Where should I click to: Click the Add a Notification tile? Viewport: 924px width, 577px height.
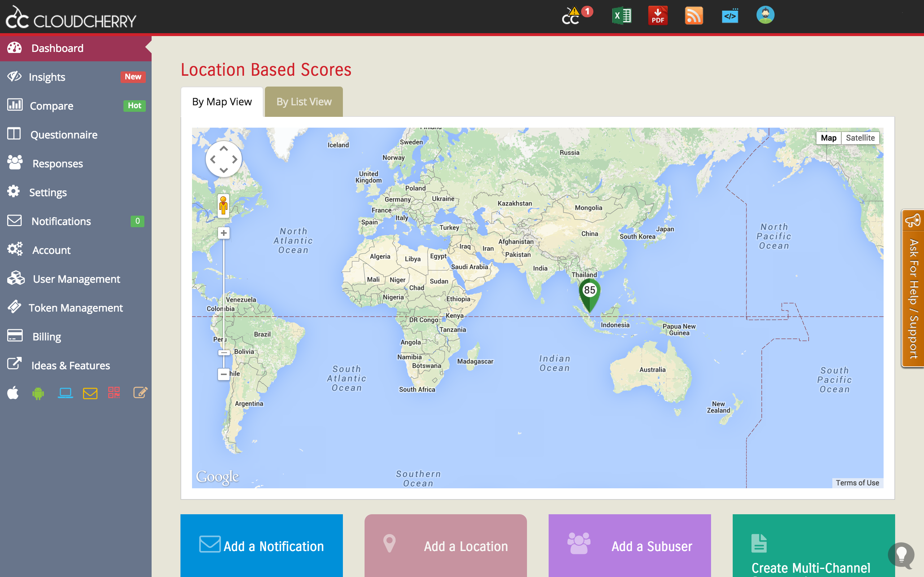pos(262,546)
